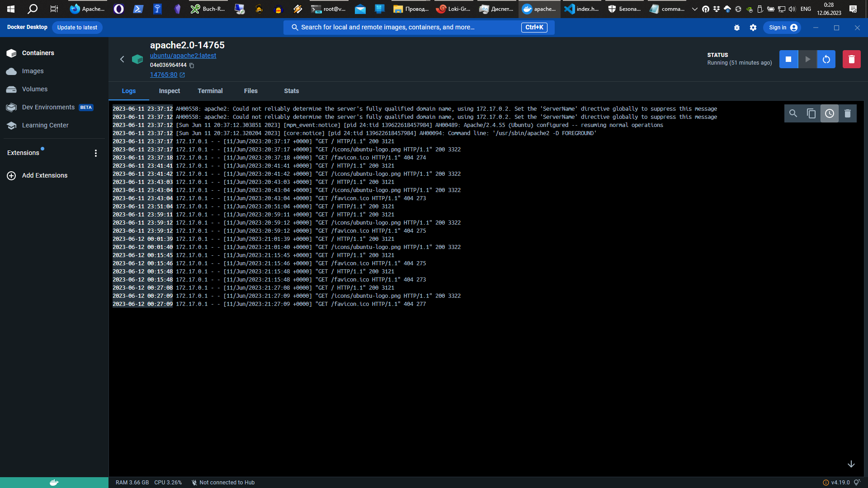The width and height of the screenshot is (868, 488).
Task: Click the Update to latest button
Action: pyautogui.click(x=77, y=28)
